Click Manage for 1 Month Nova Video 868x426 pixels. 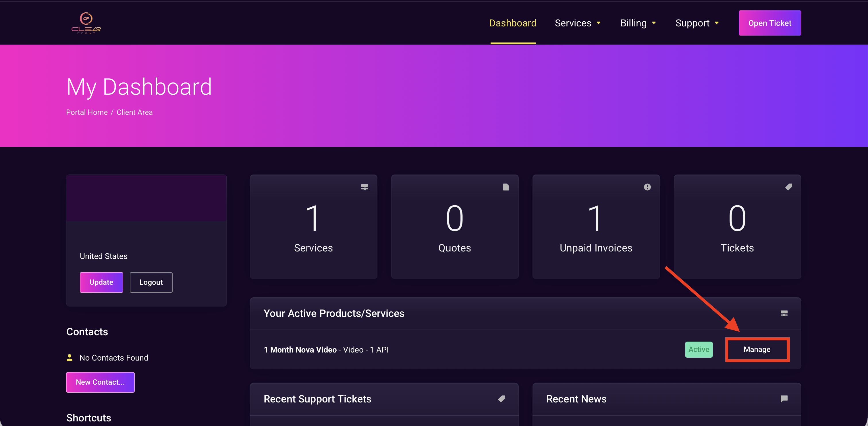point(757,350)
